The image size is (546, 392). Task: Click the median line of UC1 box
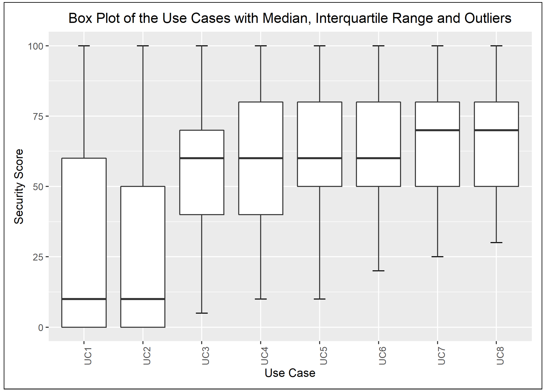(x=84, y=299)
